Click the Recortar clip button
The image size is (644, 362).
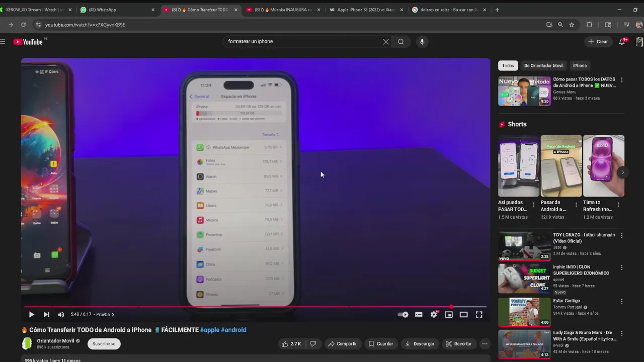click(458, 344)
